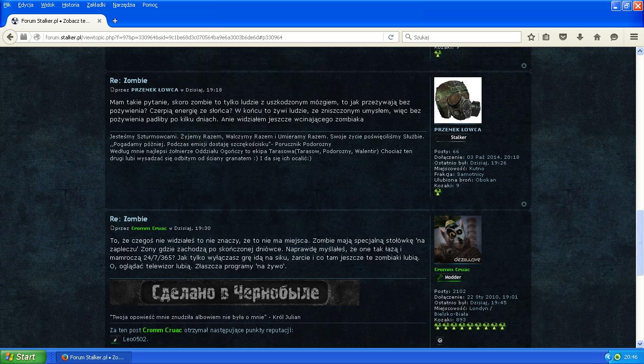Click the 20:46 taskbar clock
This screenshot has width=644, height=364.
(x=631, y=357)
